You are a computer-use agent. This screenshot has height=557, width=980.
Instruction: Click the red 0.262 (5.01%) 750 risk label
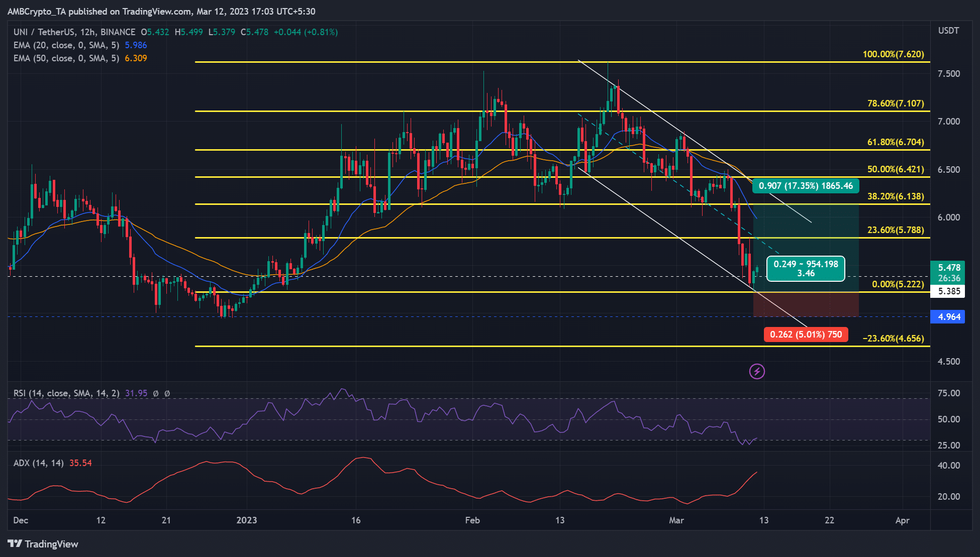click(806, 335)
